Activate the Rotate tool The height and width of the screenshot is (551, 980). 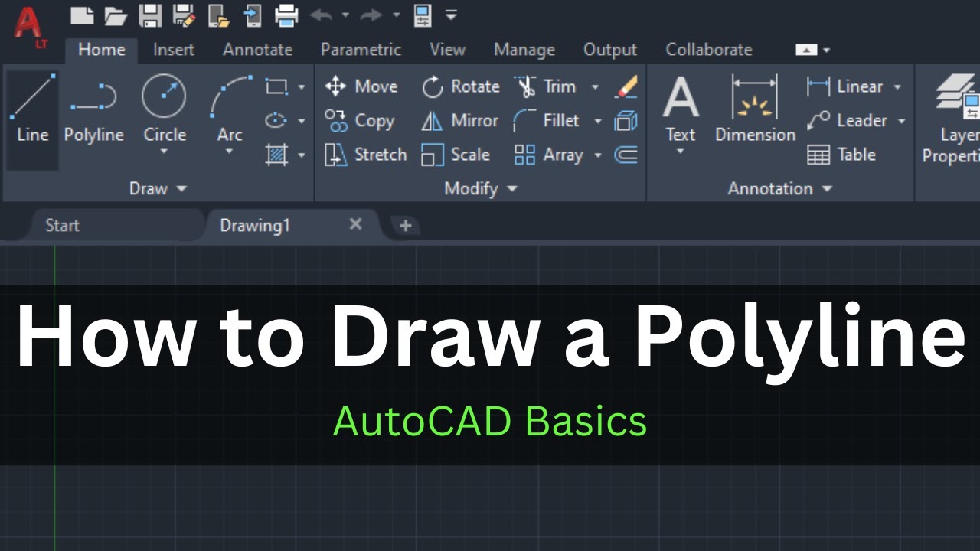(460, 86)
